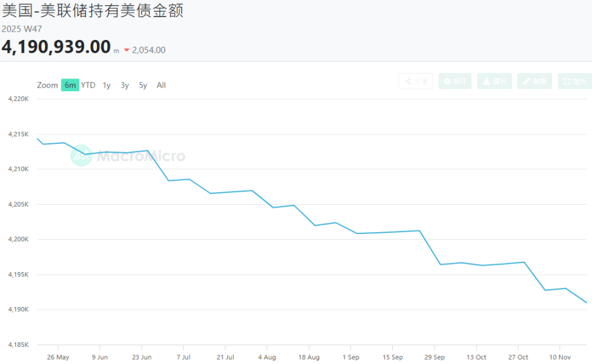Click the red down-arrow change indicator
Image resolution: width=592 pixels, height=364 pixels.
(127, 50)
